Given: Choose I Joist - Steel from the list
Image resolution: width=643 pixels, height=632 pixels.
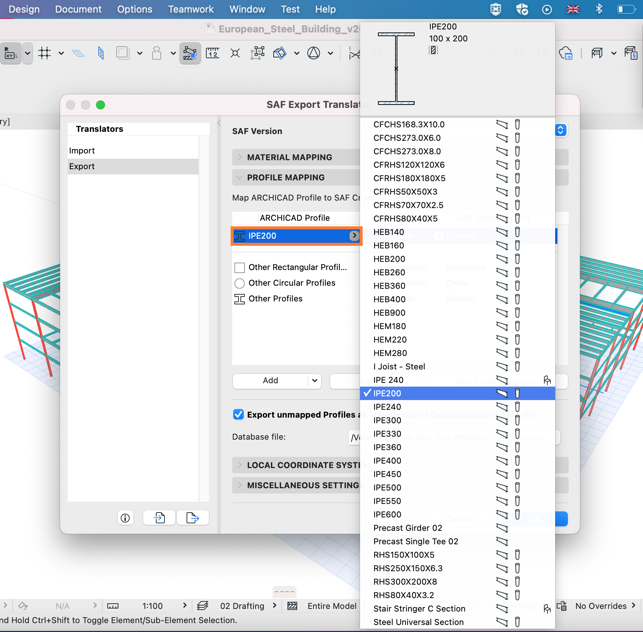Looking at the screenshot, I should 457,367.
